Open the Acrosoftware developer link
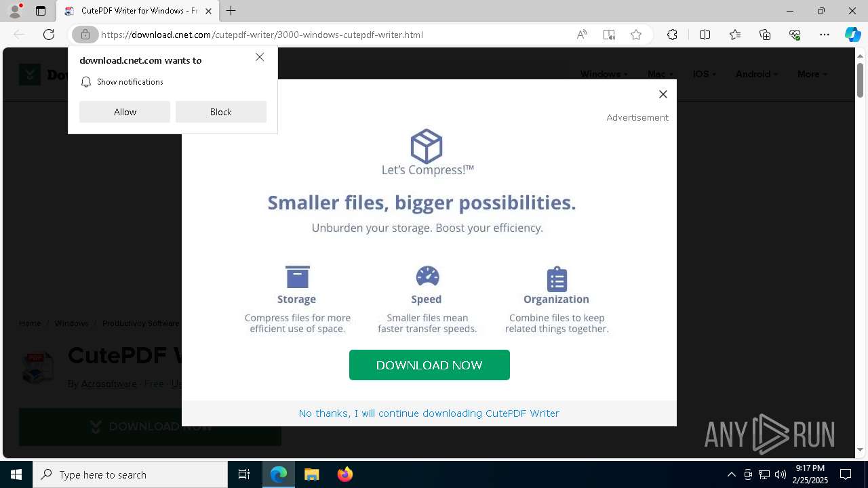The height and width of the screenshot is (488, 868). click(x=109, y=384)
